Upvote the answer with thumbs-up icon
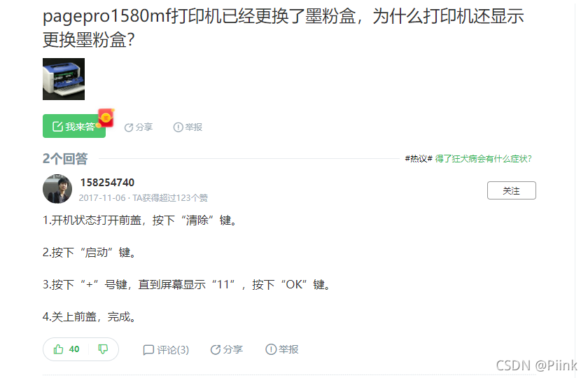The width and height of the screenshot is (588, 378). (59, 349)
